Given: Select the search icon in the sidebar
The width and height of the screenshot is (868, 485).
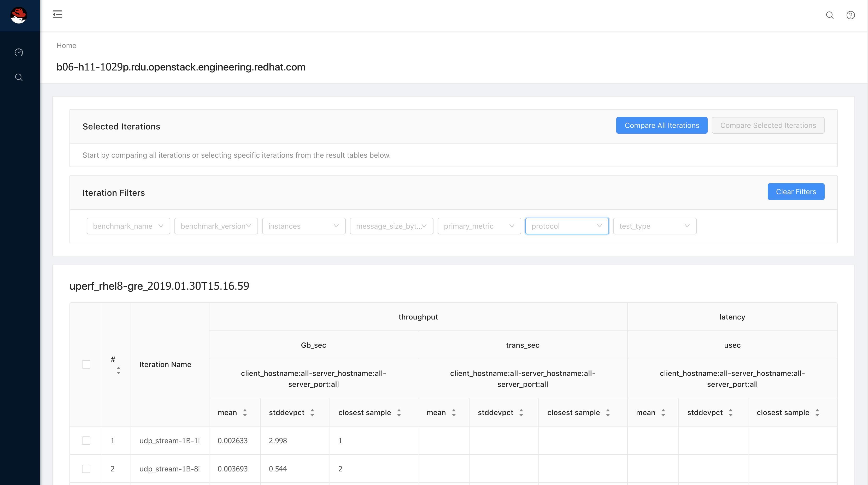Looking at the screenshot, I should pos(19,77).
